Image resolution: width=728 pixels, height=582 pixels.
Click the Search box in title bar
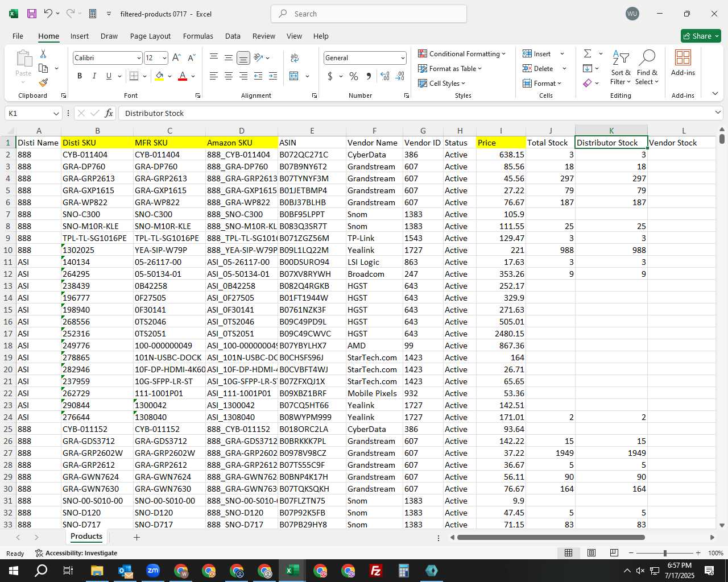(x=369, y=14)
